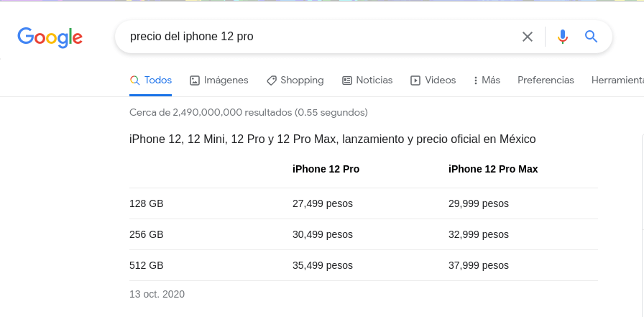Click the Google logo

(50, 37)
